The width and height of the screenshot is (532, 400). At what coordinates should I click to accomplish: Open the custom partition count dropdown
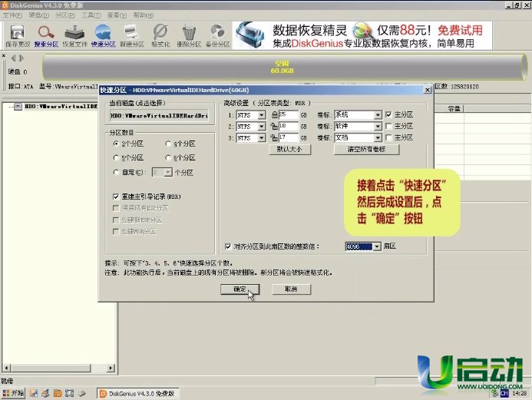[x=168, y=172]
